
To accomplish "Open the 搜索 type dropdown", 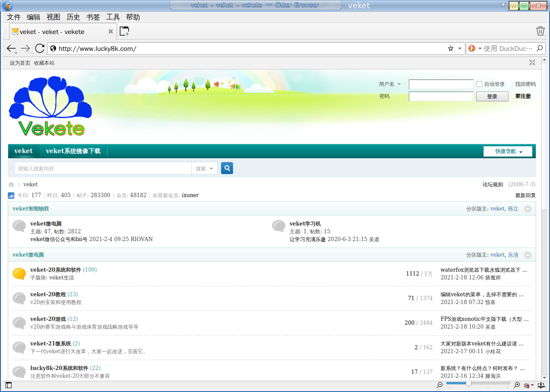I will [x=204, y=169].
